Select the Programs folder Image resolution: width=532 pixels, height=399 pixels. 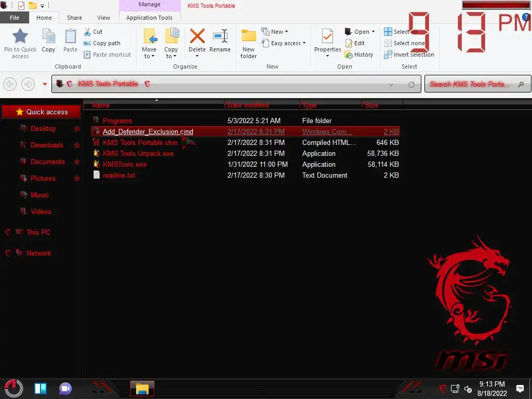click(x=117, y=121)
